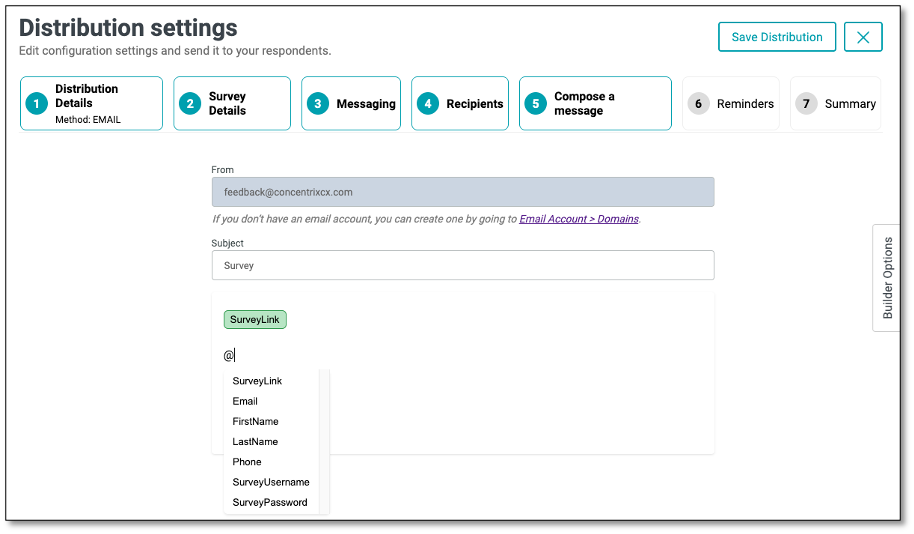Go to step 1 Distribution Details
Screen dimensions: 914x534
coord(91,103)
